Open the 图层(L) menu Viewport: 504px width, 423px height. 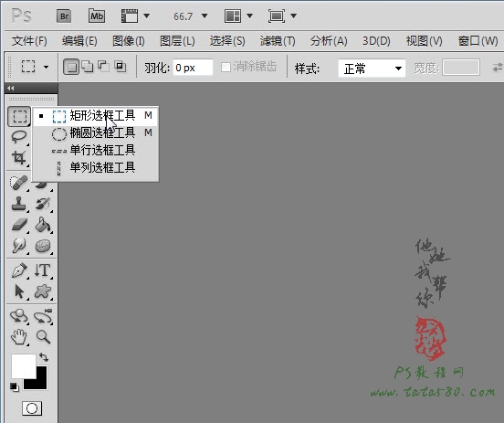tap(177, 41)
